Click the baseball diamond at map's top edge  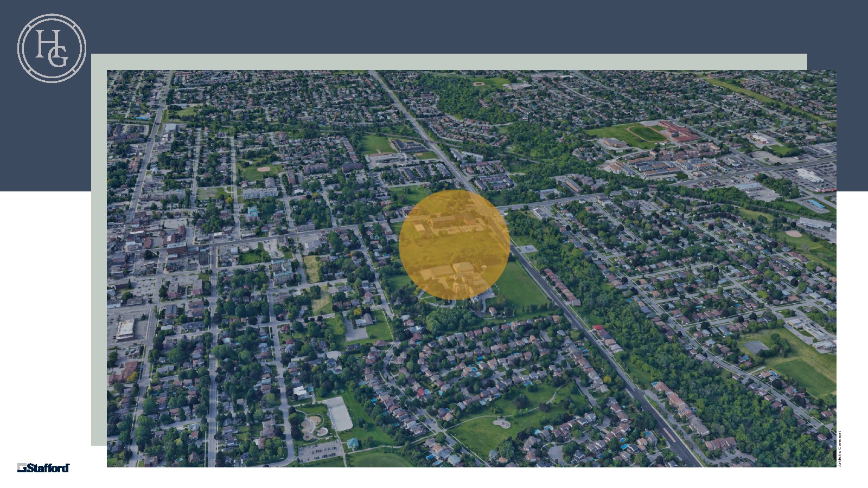(478, 84)
